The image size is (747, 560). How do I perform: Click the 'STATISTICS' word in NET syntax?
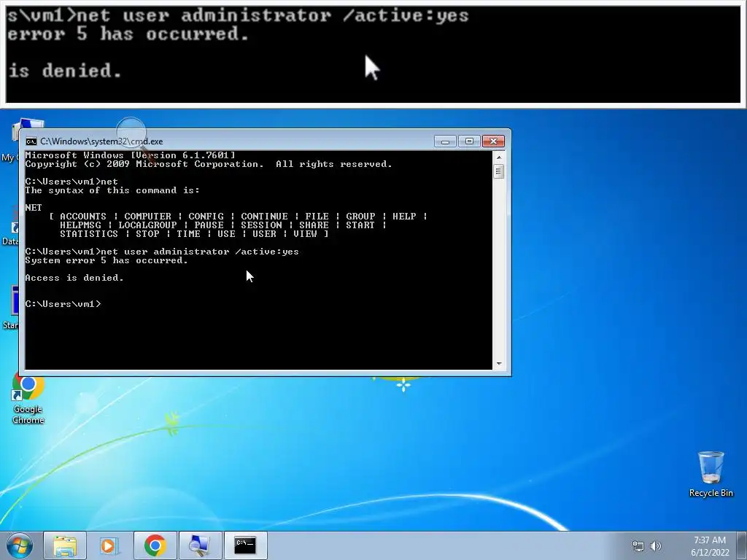pos(88,234)
